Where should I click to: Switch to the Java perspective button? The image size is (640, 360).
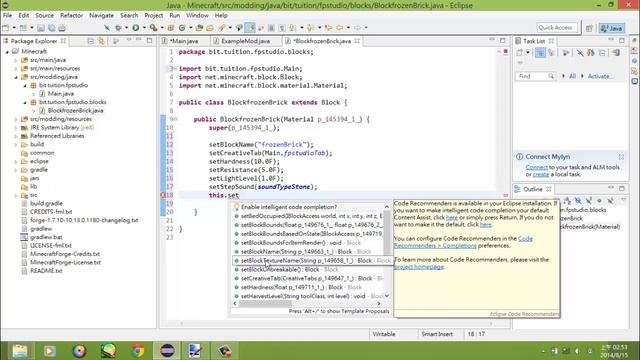point(612,28)
